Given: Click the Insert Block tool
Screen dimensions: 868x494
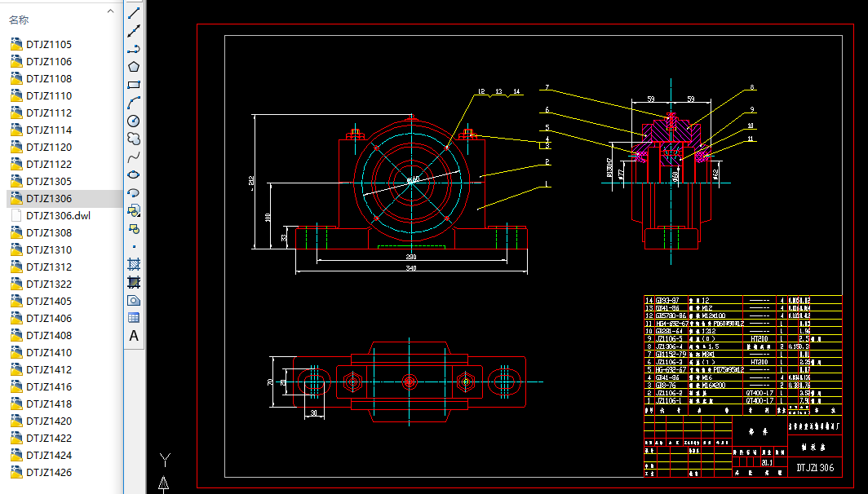Looking at the screenshot, I should (134, 210).
